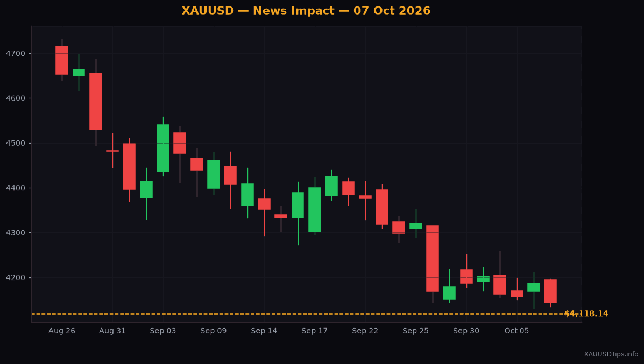
Task: Click the Sep 14 date label
Action: tap(264, 331)
